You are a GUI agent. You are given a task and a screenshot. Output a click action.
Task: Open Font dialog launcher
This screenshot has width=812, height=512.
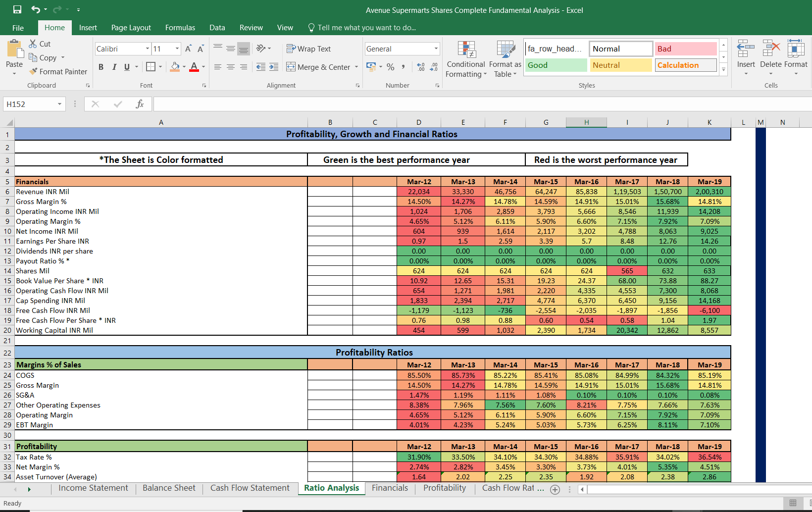204,86
